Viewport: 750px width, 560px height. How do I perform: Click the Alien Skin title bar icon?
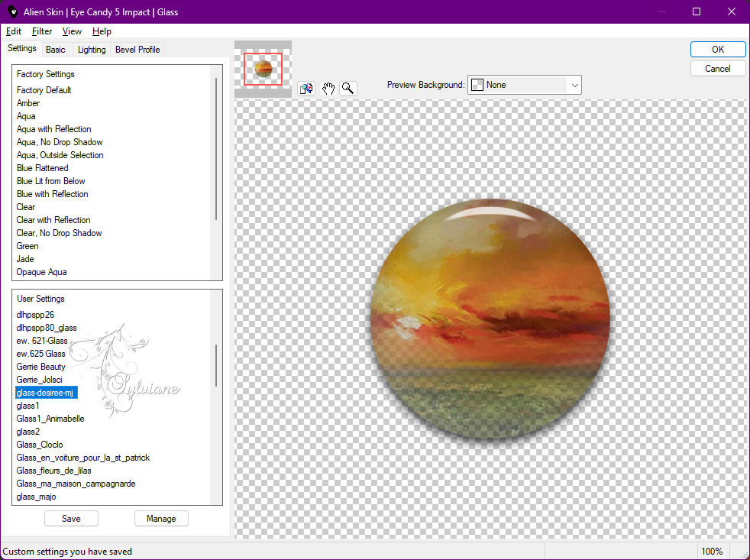tap(12, 11)
